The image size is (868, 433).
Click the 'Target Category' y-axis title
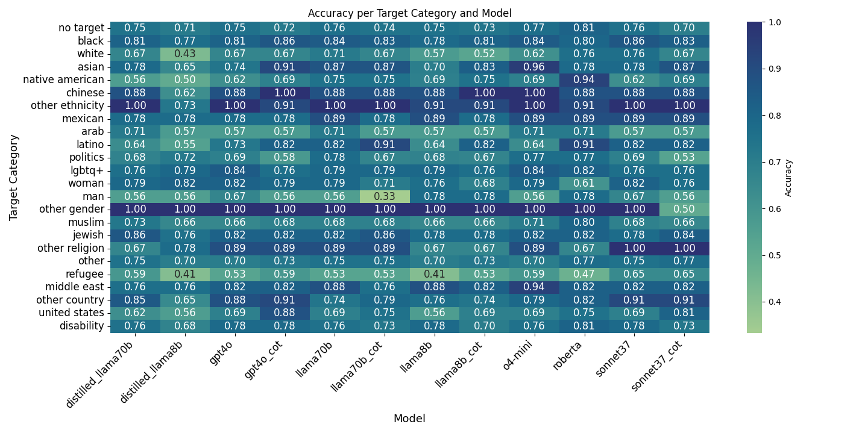pyautogui.click(x=14, y=177)
